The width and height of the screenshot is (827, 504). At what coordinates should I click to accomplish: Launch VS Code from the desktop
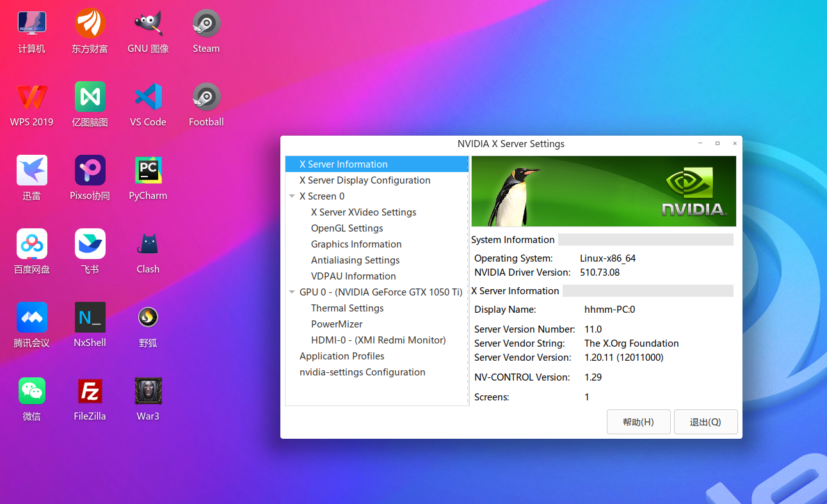pyautogui.click(x=148, y=97)
